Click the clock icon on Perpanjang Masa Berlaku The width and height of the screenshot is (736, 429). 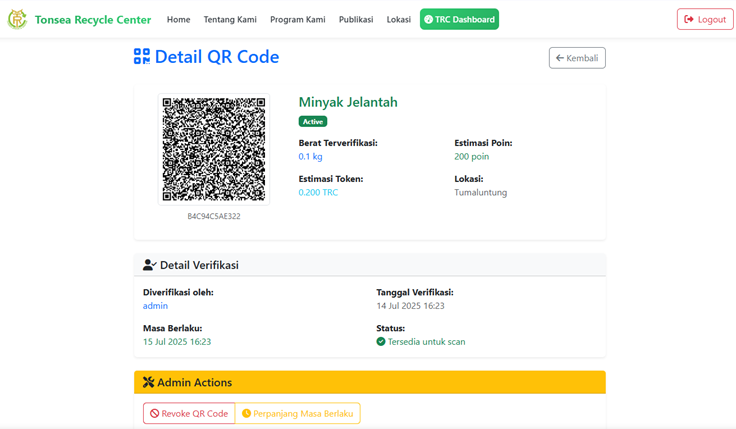tap(247, 413)
